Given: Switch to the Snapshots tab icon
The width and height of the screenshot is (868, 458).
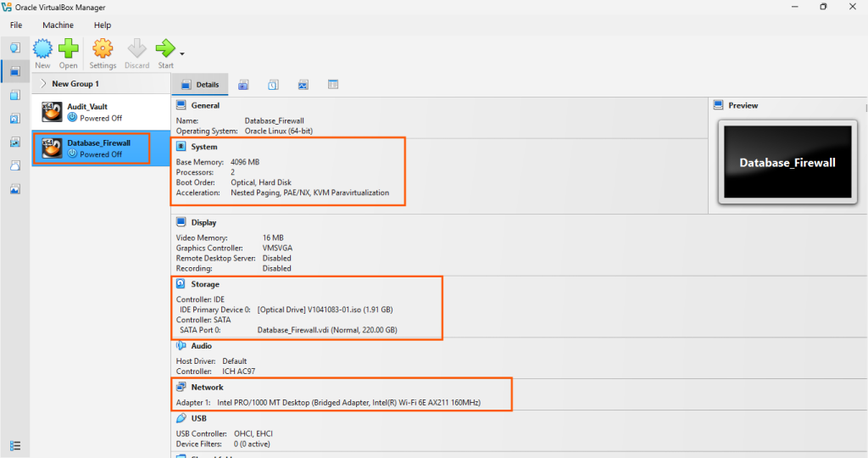Looking at the screenshot, I should pyautogui.click(x=243, y=85).
